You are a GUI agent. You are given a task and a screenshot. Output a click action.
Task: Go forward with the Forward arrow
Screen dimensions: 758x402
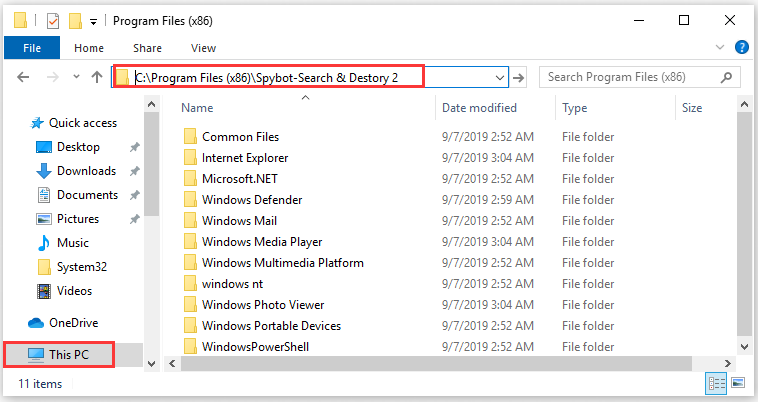coord(53,77)
